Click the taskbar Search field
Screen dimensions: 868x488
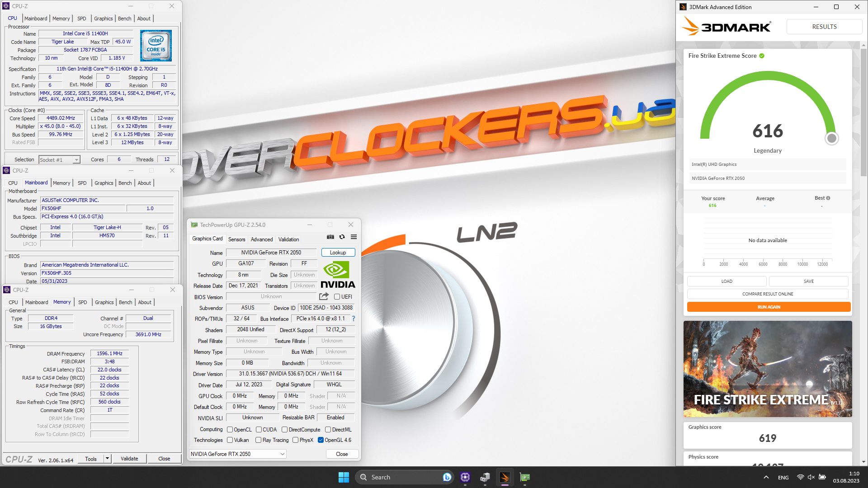[x=404, y=477]
